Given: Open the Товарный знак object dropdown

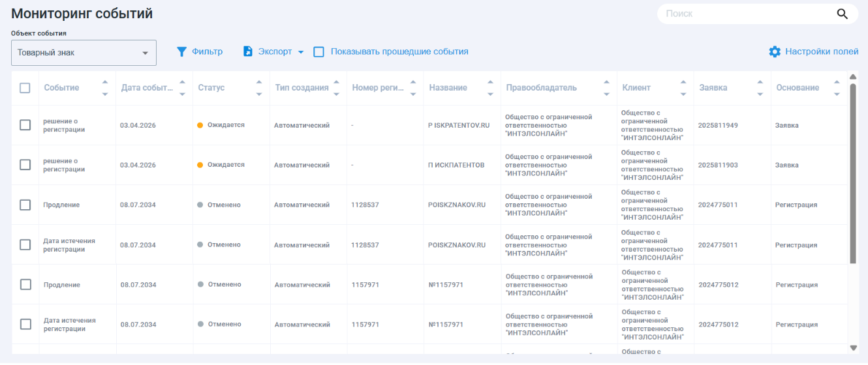Looking at the screenshot, I should pos(84,53).
